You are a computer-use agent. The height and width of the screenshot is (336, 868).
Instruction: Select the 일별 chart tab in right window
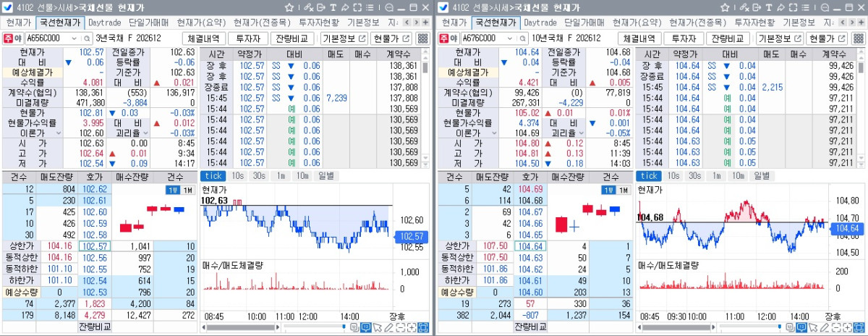click(x=762, y=176)
